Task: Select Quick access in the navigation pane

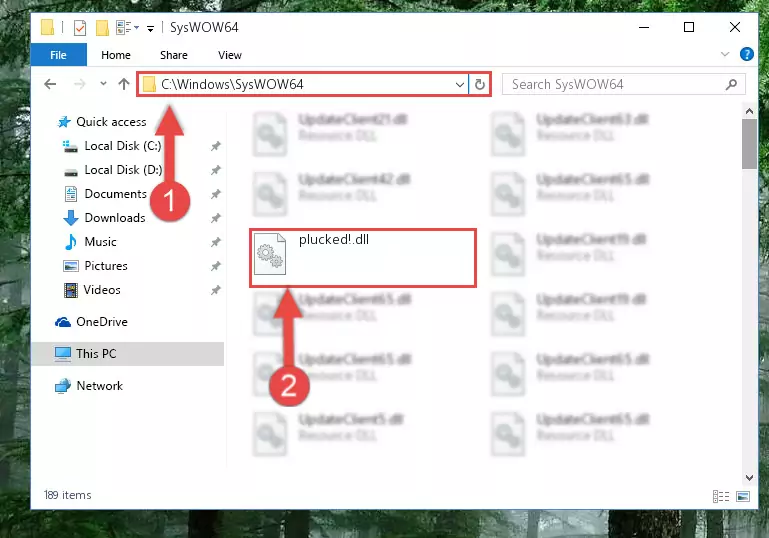Action: coord(102,122)
